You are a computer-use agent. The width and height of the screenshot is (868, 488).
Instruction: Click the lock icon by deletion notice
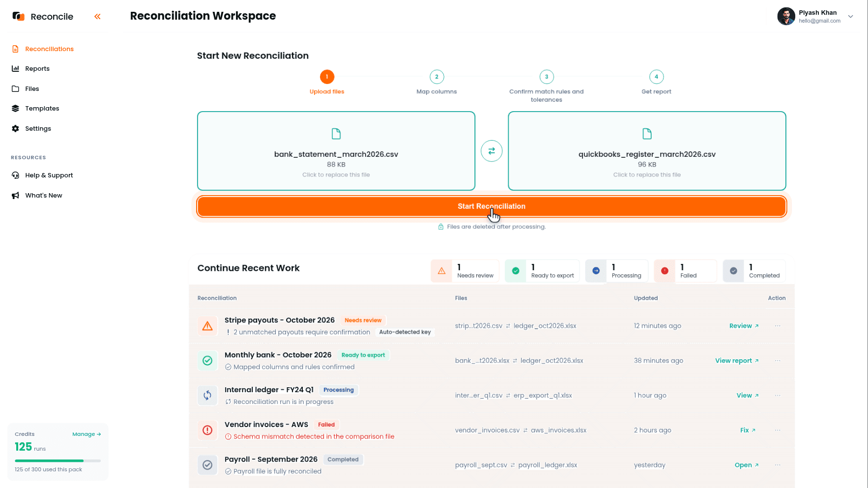click(x=441, y=227)
